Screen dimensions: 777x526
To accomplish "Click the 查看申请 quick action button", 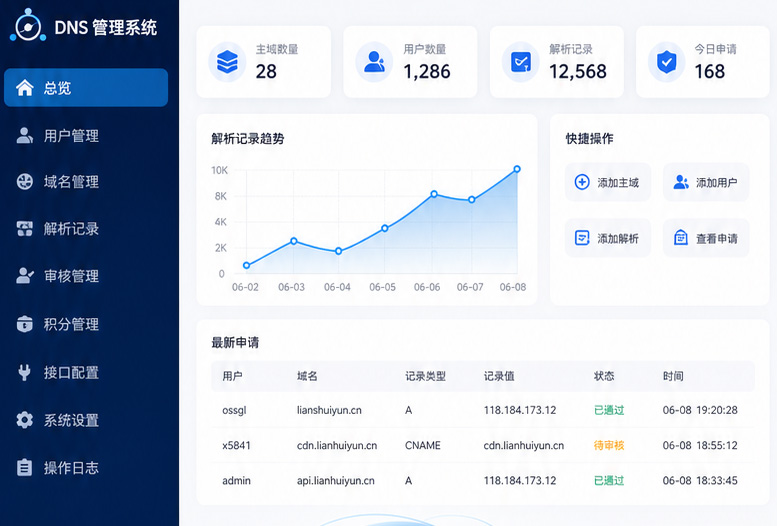I will point(706,238).
